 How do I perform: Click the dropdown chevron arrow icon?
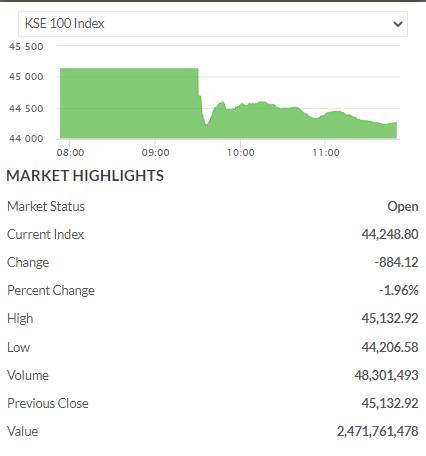(x=398, y=24)
